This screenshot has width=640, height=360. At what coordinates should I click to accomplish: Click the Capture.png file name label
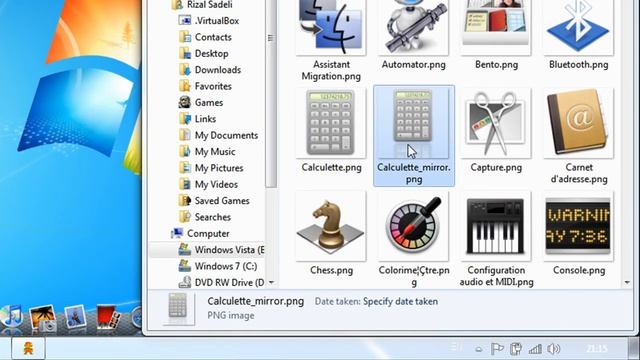(496, 167)
